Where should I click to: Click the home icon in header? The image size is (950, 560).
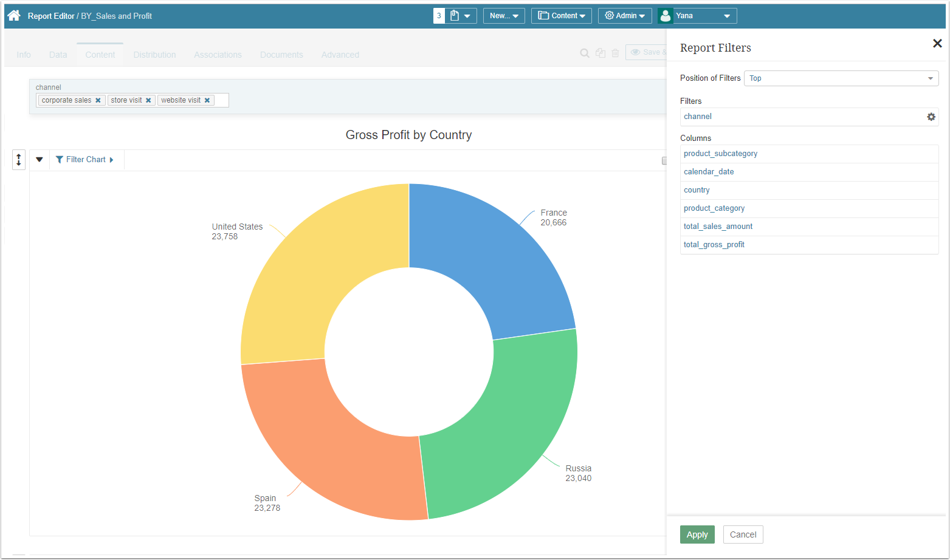(x=14, y=16)
